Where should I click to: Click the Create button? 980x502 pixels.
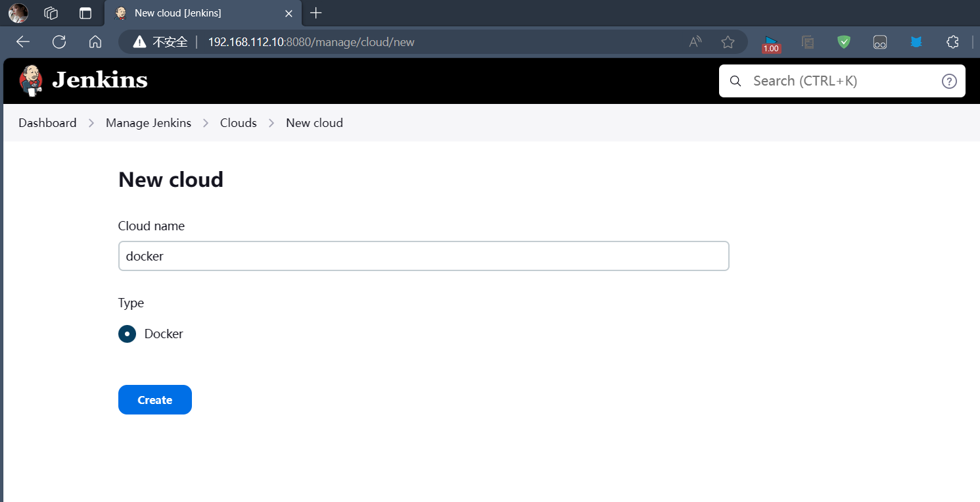point(155,400)
